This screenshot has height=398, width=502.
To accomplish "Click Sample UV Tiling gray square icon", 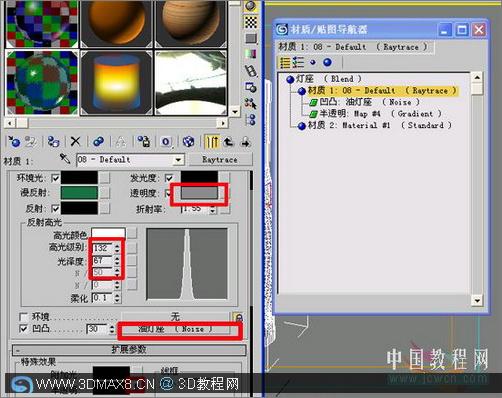I will 251,38.
